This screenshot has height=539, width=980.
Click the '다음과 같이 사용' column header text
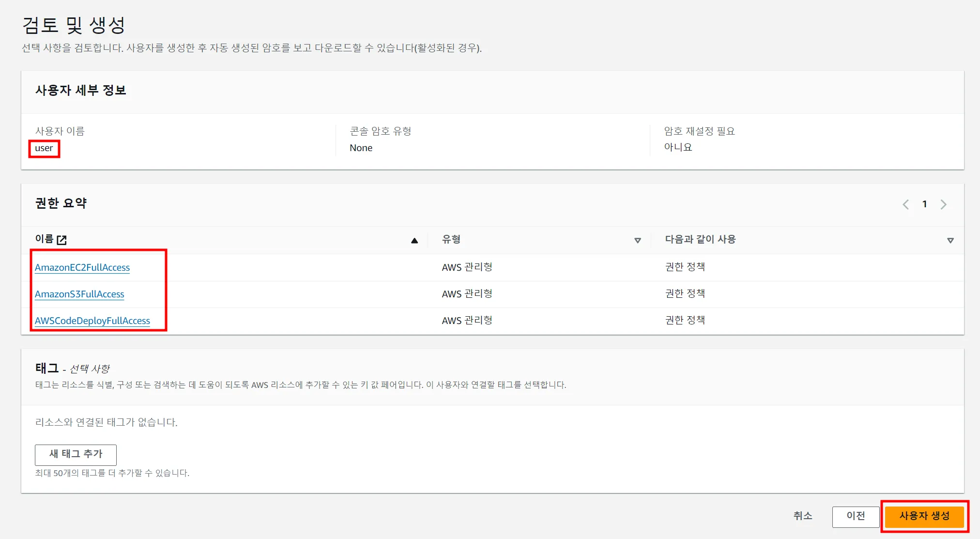coord(700,239)
